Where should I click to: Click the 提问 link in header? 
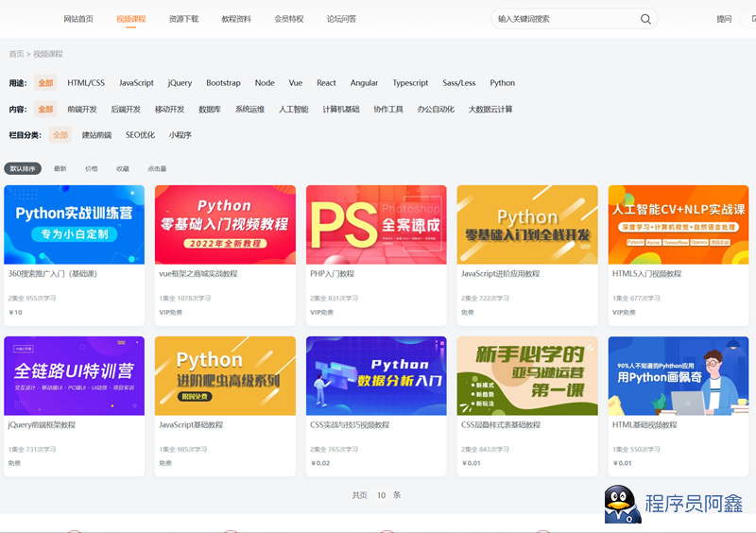pos(724,19)
